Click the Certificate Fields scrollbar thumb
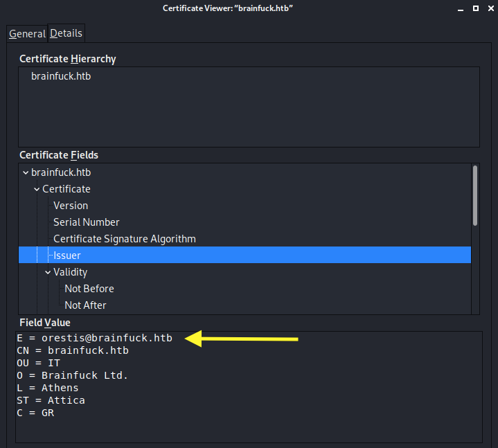498x448 pixels. pyautogui.click(x=475, y=195)
